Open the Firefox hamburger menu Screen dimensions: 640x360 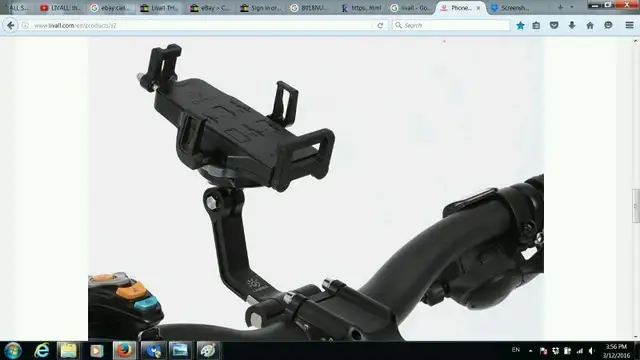point(629,25)
